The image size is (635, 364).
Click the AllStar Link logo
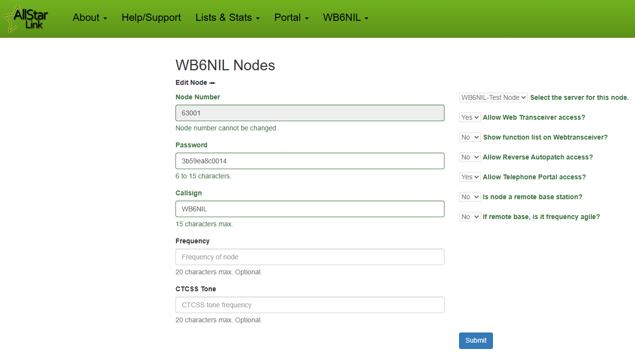27,18
